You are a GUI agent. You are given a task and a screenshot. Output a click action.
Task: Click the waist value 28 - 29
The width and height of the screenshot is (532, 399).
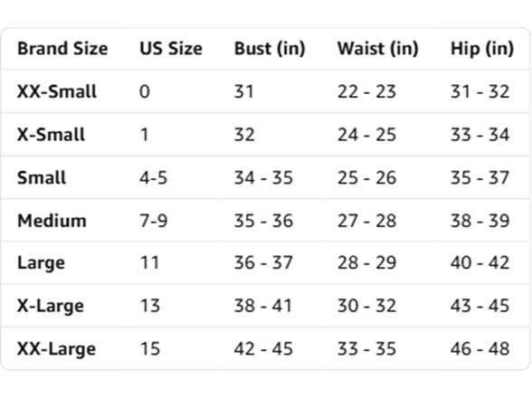click(366, 262)
